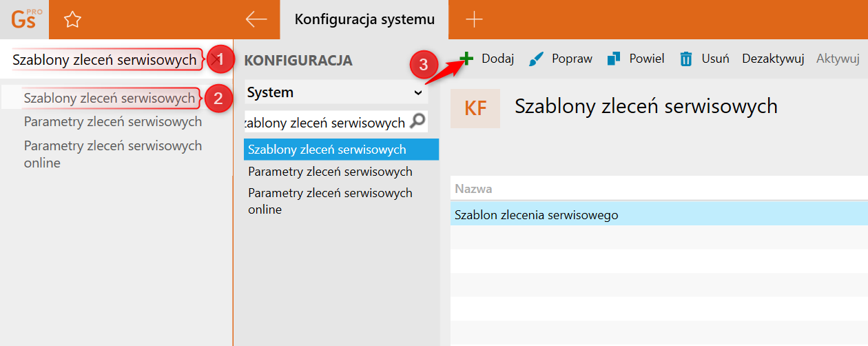Click the Powiel duplicate icon
This screenshot has height=346, width=868.
click(x=614, y=59)
